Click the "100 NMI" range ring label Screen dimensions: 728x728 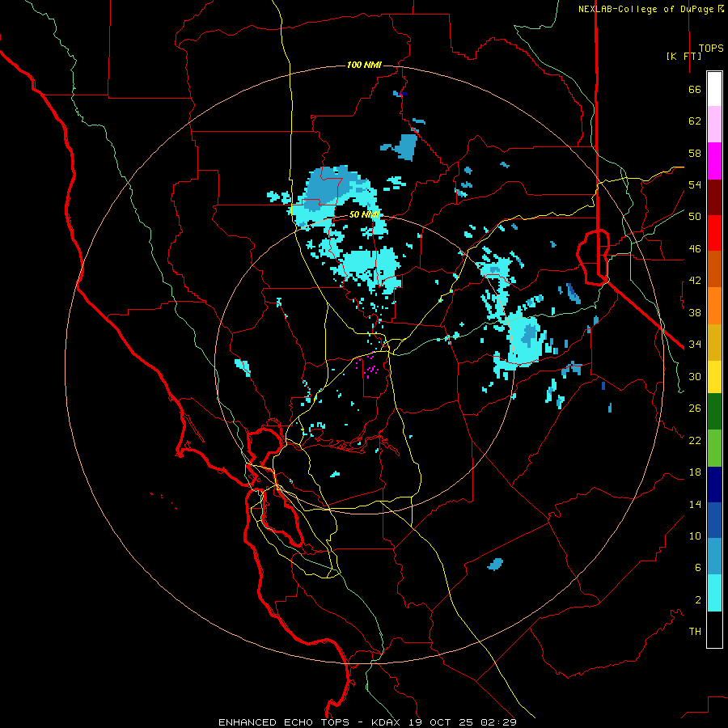(364, 65)
